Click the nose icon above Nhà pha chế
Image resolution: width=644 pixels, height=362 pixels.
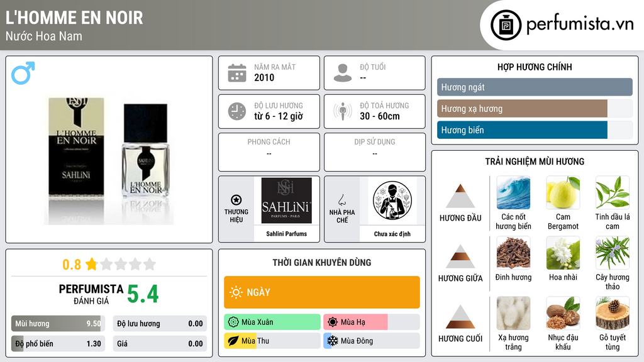(341, 200)
